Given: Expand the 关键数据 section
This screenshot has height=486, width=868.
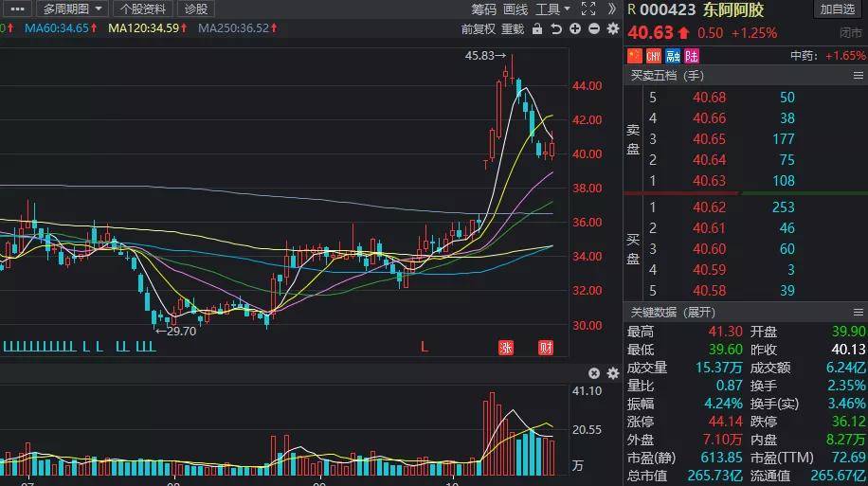Looking at the screenshot, I should (673, 313).
